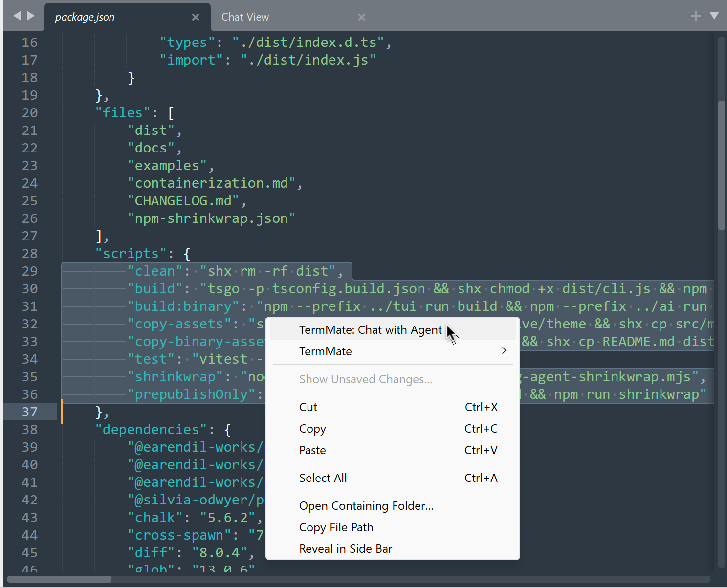Click the horizontal scrollbar thumb

coord(59,579)
